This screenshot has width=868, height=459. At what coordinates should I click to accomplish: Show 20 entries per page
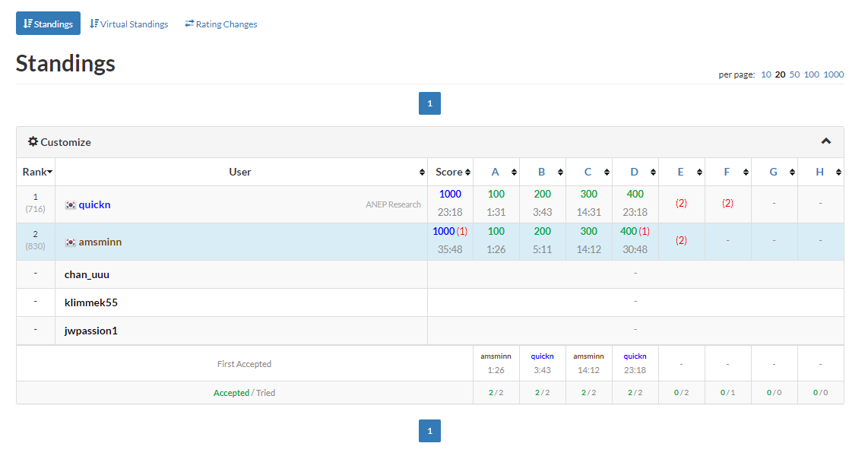coord(780,74)
